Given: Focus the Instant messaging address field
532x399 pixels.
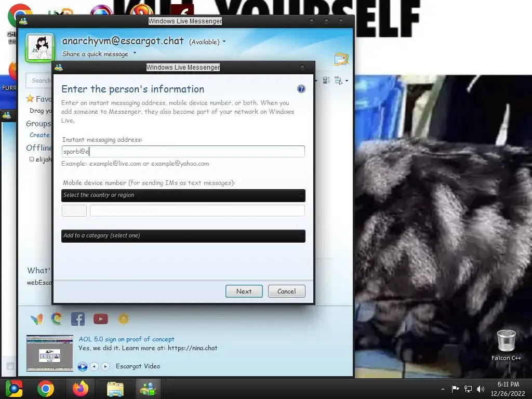Looking at the screenshot, I should pyautogui.click(x=183, y=151).
